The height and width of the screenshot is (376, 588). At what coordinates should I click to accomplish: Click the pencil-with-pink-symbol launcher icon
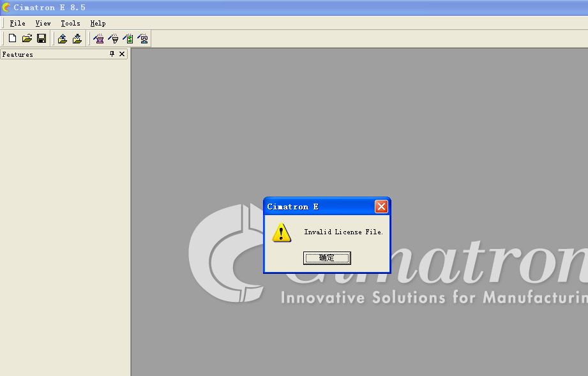(143, 38)
